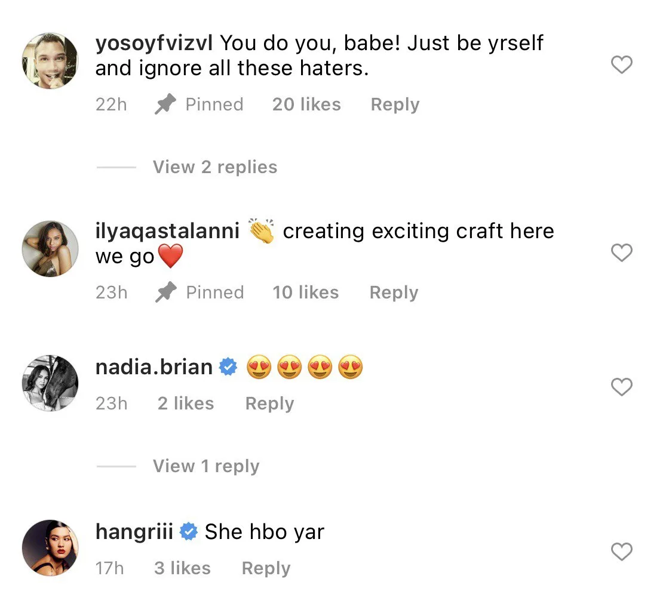Open yosoyfvizvl's profile picture
The height and width of the screenshot is (616, 672).
[50, 61]
